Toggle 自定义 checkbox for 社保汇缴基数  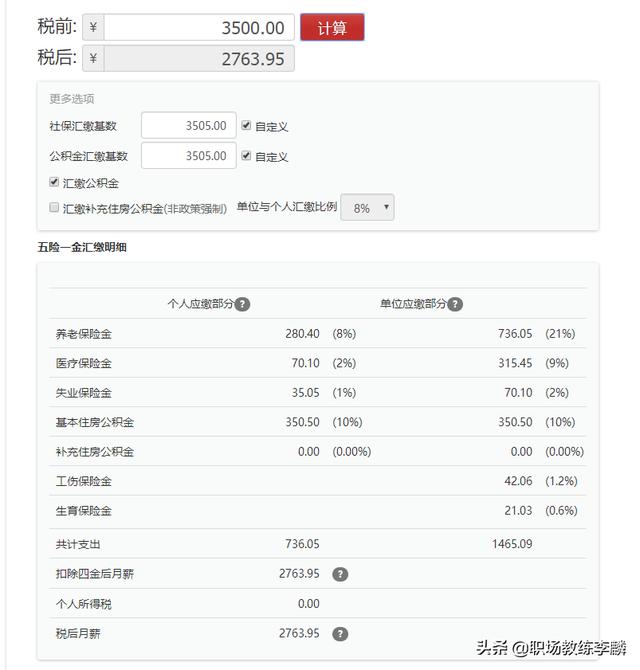[x=246, y=125]
